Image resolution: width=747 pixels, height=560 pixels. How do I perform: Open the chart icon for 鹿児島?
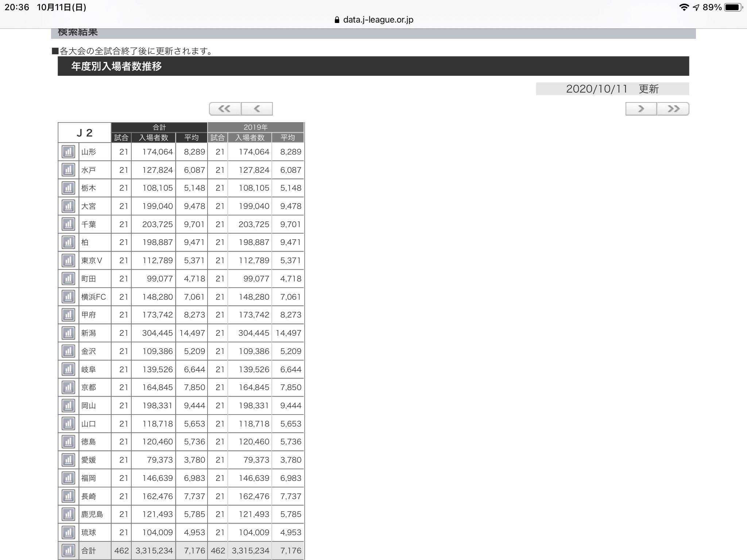68,514
